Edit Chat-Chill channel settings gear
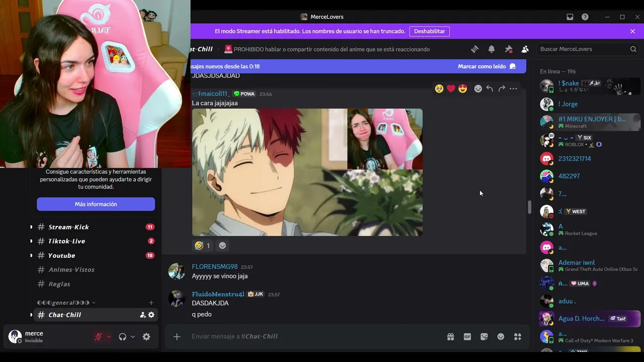644x362 pixels. 151,315
